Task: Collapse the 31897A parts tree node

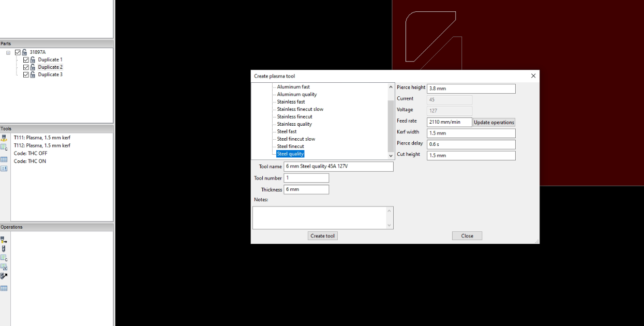Action: (8, 52)
